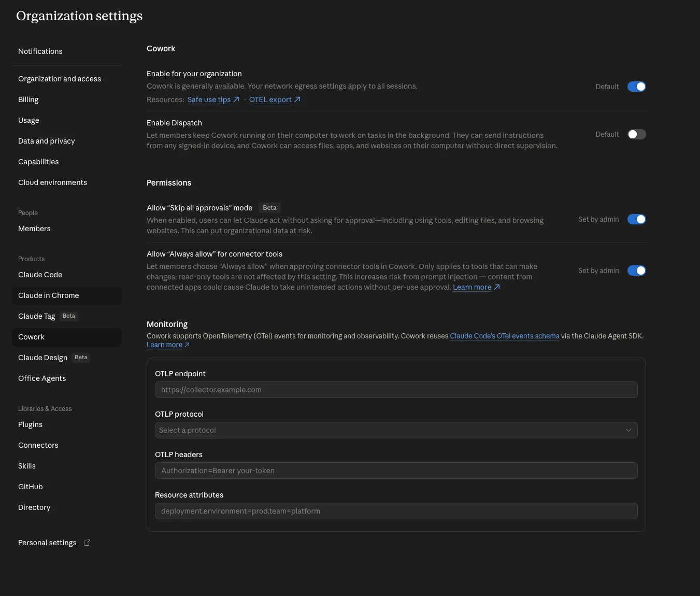
Task: Click the OTLP protocol dropdown chevron
Action: [628, 430]
